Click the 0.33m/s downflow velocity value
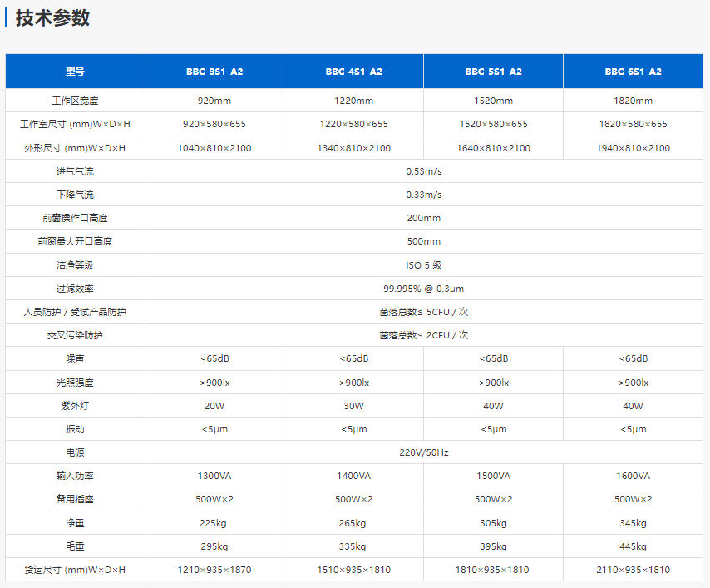 pos(423,195)
